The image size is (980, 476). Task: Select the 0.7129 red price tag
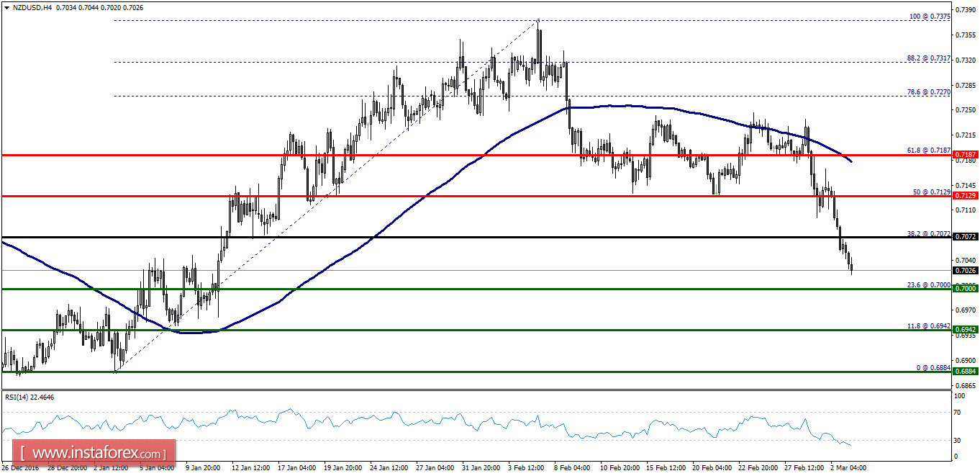[964, 195]
